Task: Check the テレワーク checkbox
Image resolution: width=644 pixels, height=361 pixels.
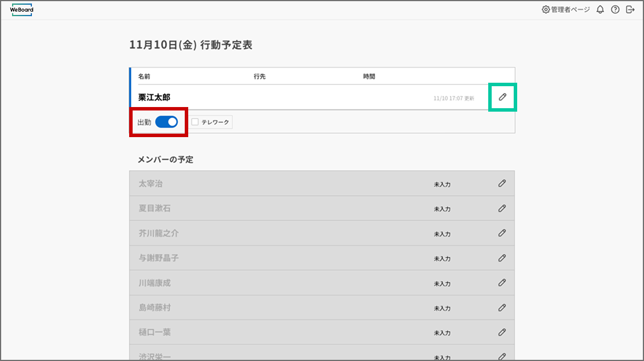Action: [195, 122]
